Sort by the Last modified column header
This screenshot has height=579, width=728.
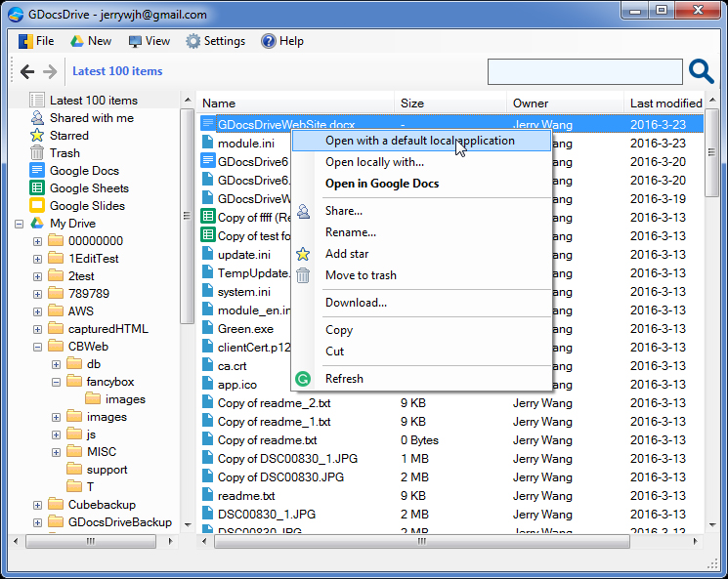tap(664, 103)
